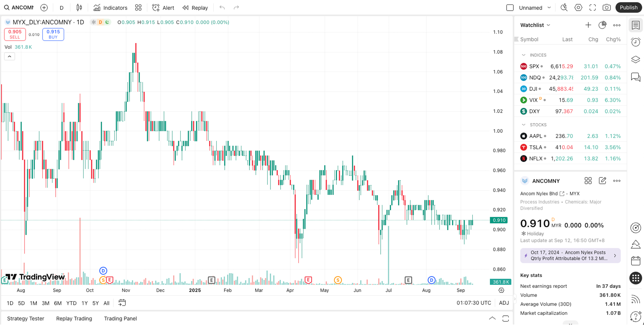Screen dimensions: 644x326
Task: Click the 0.905 SELL button
Action: (15, 34)
